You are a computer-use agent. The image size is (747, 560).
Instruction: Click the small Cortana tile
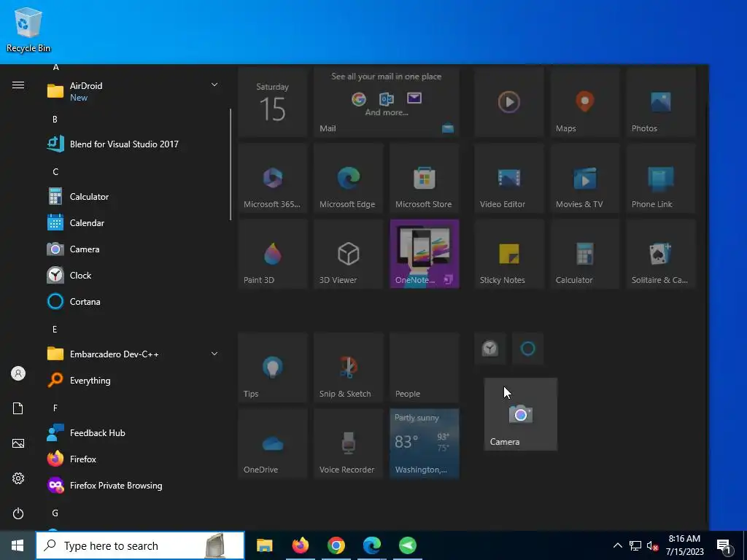pyautogui.click(x=528, y=349)
